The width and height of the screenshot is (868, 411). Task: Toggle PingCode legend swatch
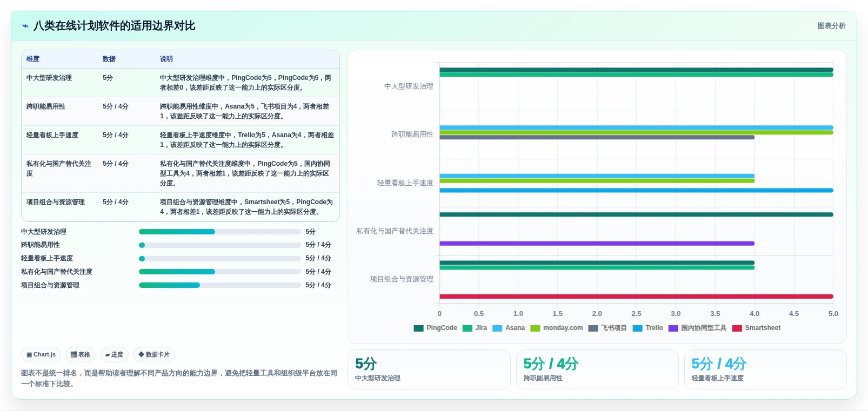(x=419, y=328)
